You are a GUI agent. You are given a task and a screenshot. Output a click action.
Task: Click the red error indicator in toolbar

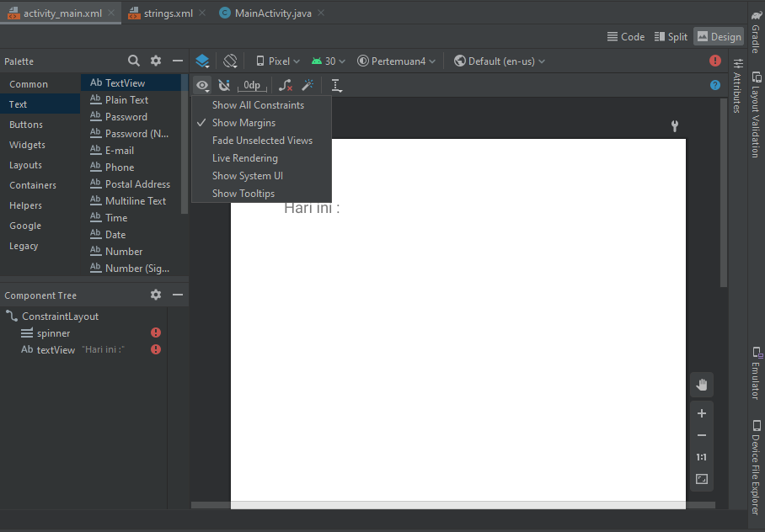(x=714, y=61)
